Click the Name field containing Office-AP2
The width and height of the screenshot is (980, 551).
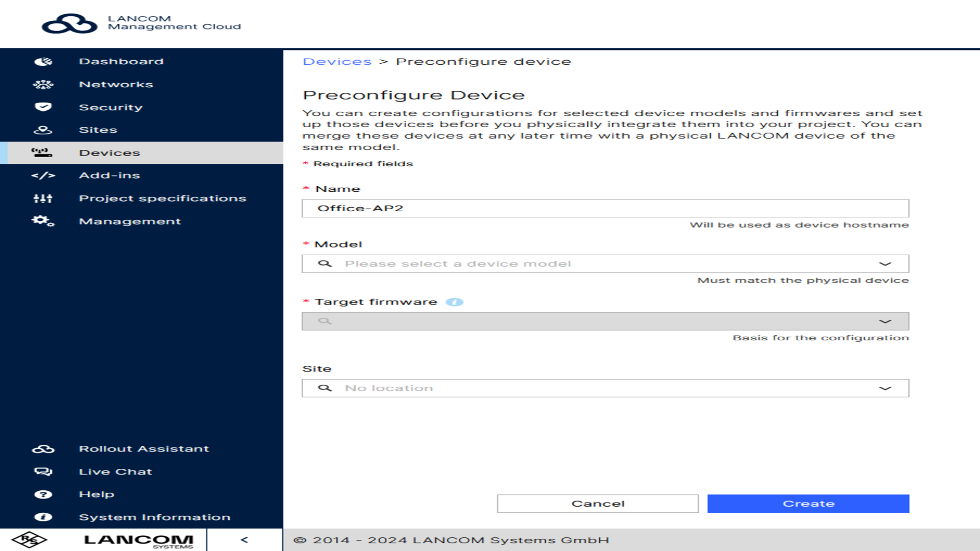coord(605,208)
